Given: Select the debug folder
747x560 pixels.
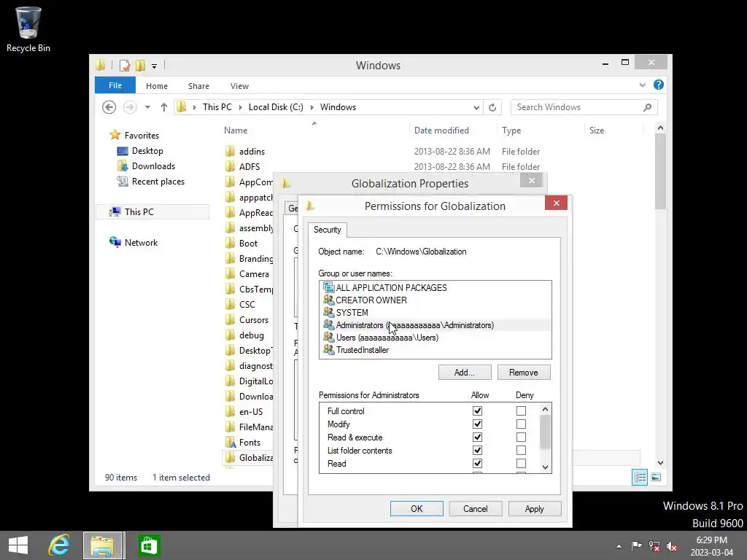Looking at the screenshot, I should click(252, 335).
